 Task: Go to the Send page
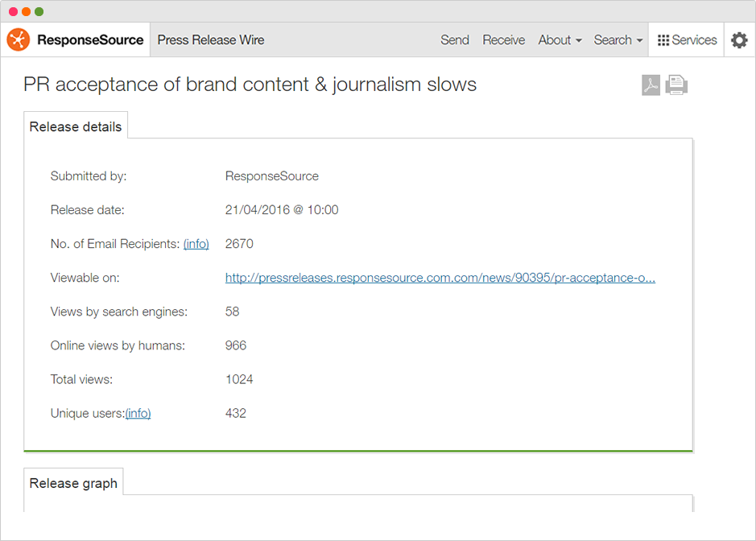coord(455,40)
